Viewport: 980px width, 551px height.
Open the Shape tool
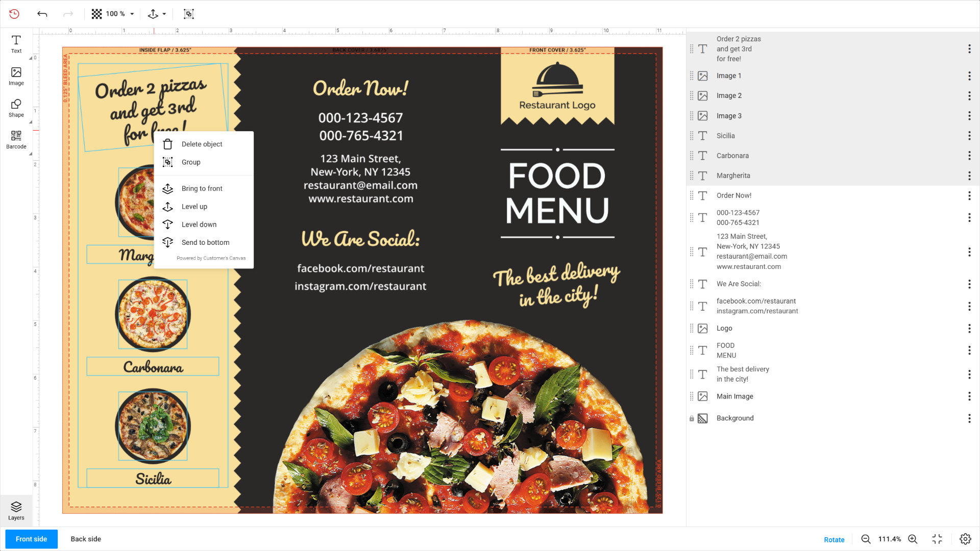tap(16, 108)
